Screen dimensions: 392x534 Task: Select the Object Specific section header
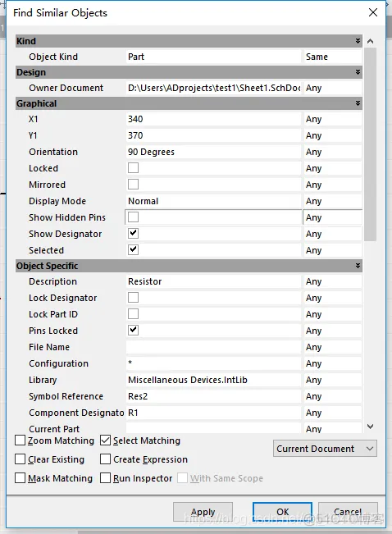click(x=189, y=266)
